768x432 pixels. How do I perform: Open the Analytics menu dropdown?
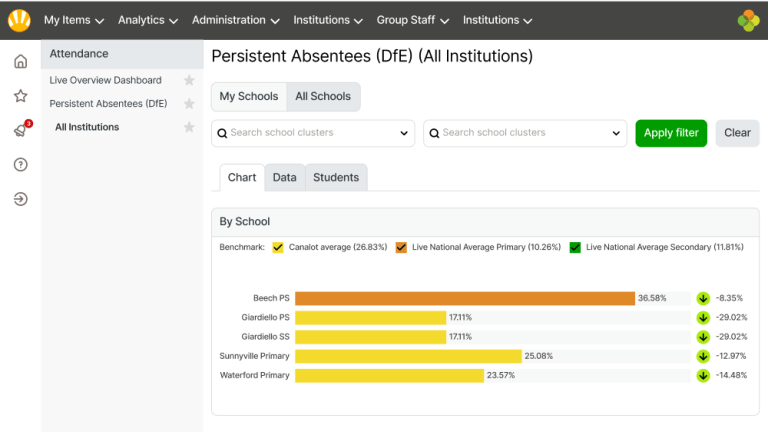pos(148,20)
